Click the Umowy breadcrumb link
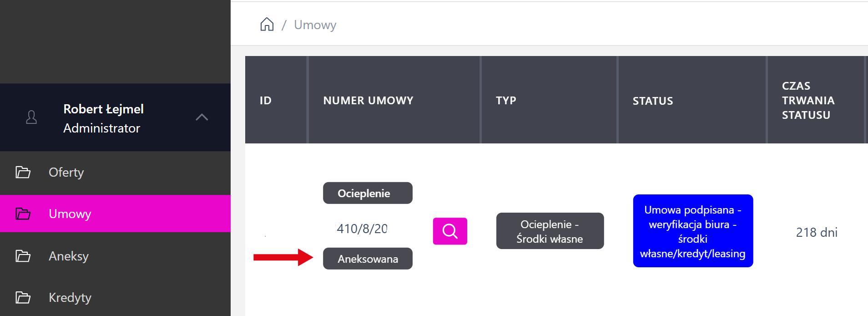The width and height of the screenshot is (868, 316). [x=315, y=25]
